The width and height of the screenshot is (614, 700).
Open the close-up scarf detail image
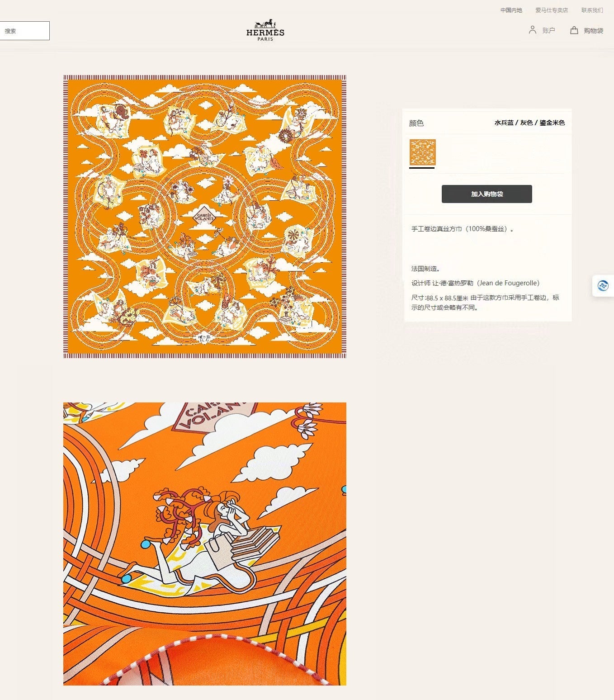click(204, 544)
